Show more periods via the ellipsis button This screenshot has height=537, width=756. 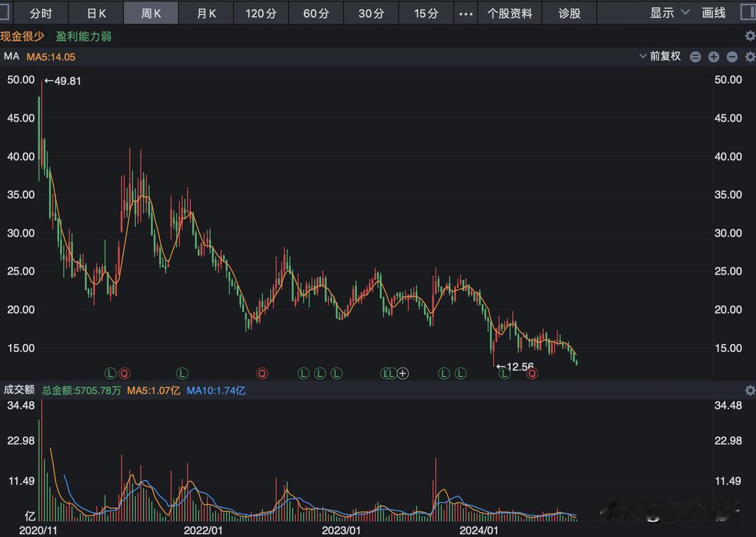click(466, 13)
